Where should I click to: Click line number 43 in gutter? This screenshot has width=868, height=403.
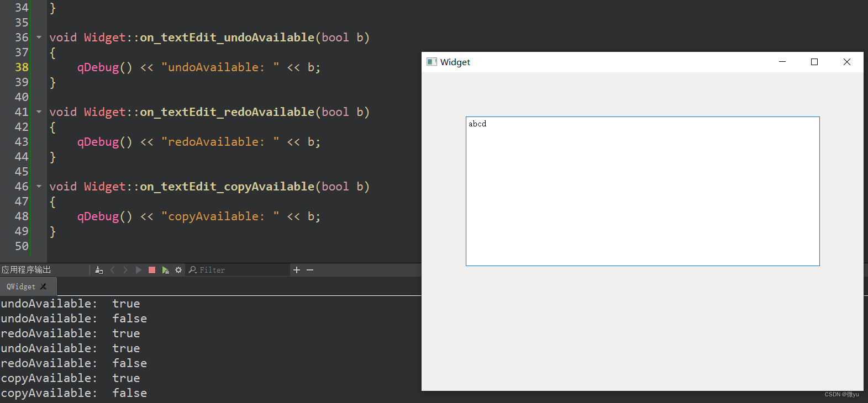[22, 142]
